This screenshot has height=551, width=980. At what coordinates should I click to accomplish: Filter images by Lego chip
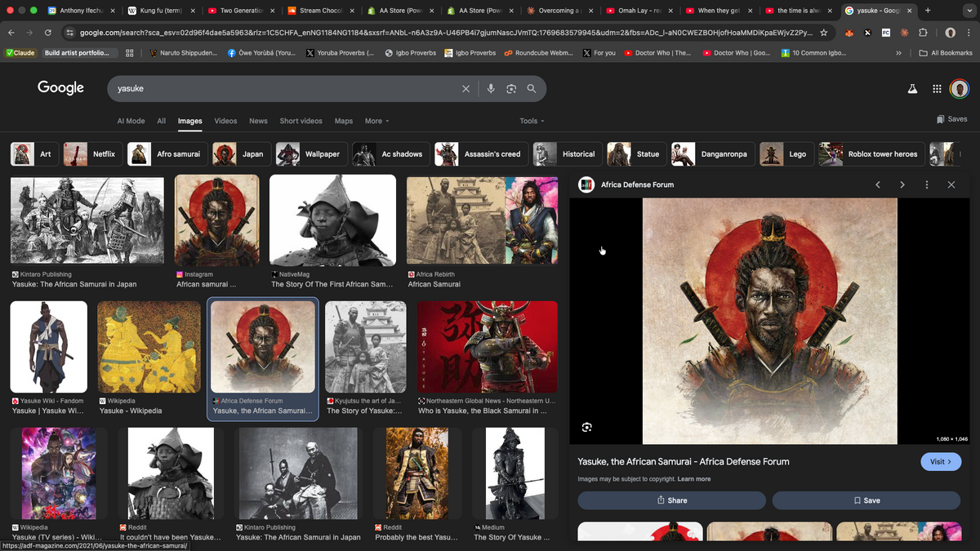tap(786, 153)
